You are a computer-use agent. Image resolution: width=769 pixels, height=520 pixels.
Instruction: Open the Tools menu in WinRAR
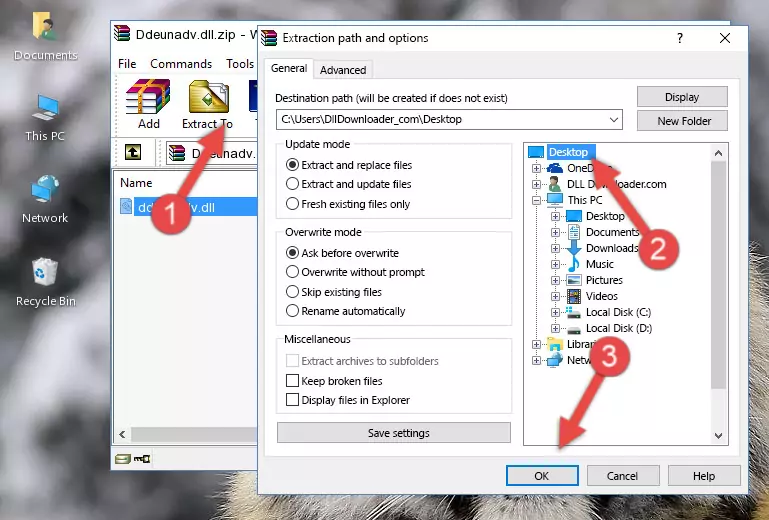pos(240,64)
